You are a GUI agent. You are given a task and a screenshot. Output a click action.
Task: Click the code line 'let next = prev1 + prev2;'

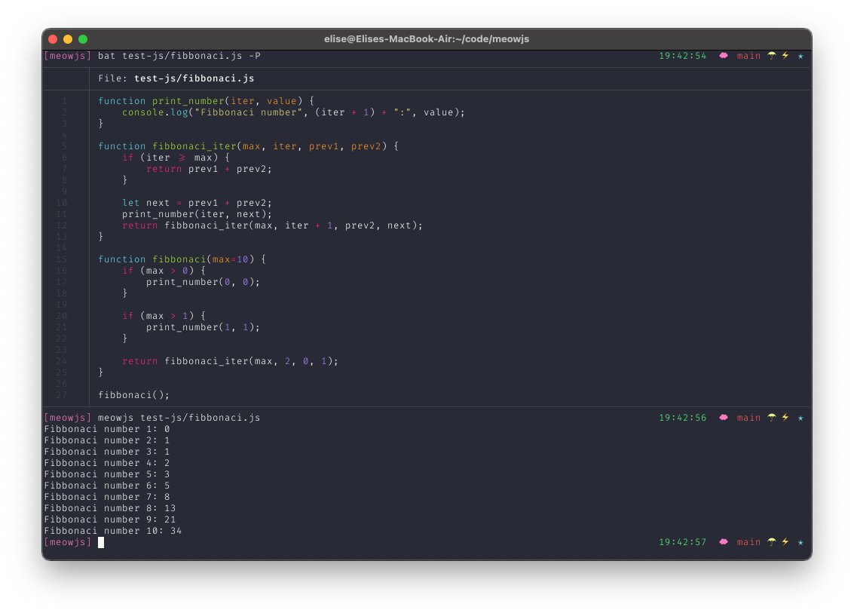click(x=197, y=203)
